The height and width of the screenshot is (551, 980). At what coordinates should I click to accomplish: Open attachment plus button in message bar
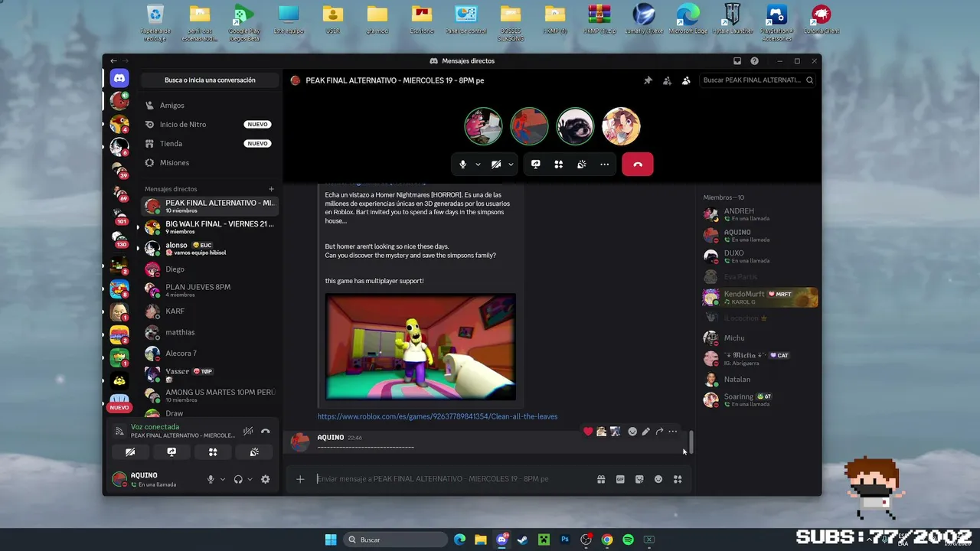point(300,479)
